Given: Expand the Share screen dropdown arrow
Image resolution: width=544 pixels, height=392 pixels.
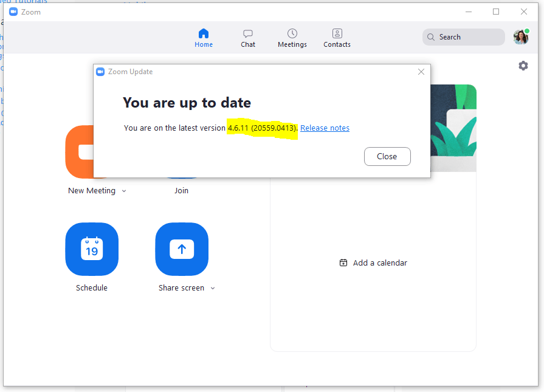Looking at the screenshot, I should coord(213,287).
